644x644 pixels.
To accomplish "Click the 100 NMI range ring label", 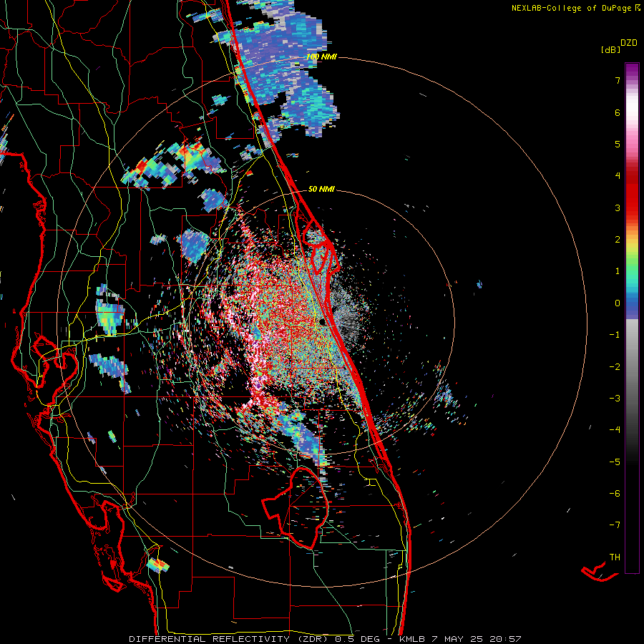I will tap(321, 57).
